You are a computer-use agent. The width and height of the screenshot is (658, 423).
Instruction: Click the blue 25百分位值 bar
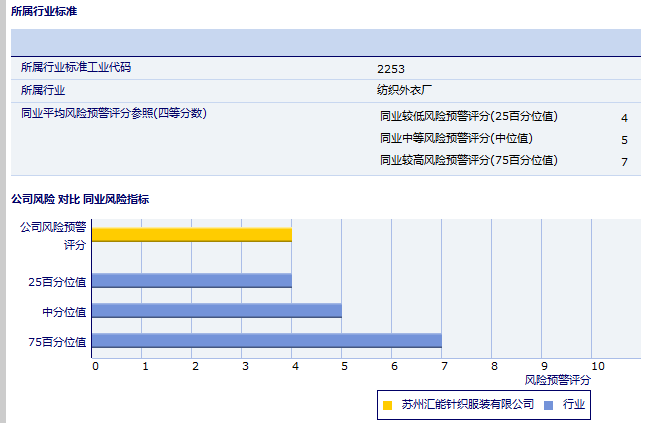click(x=191, y=280)
